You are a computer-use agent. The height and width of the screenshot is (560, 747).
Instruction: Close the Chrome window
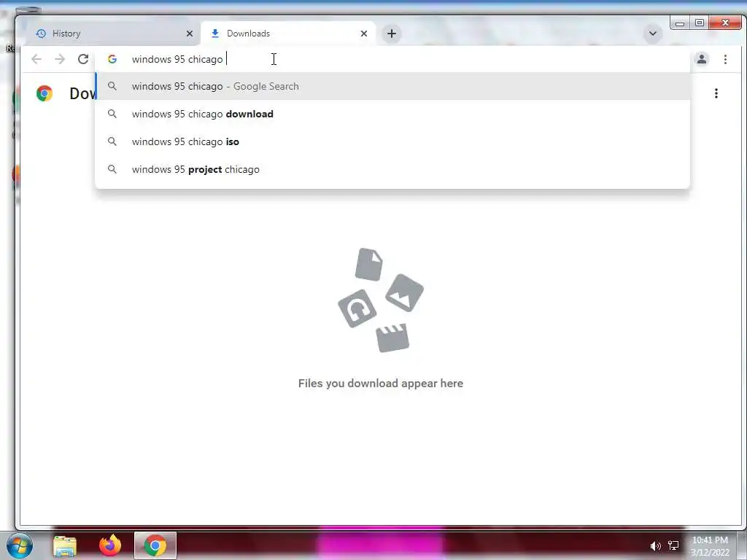point(725,23)
